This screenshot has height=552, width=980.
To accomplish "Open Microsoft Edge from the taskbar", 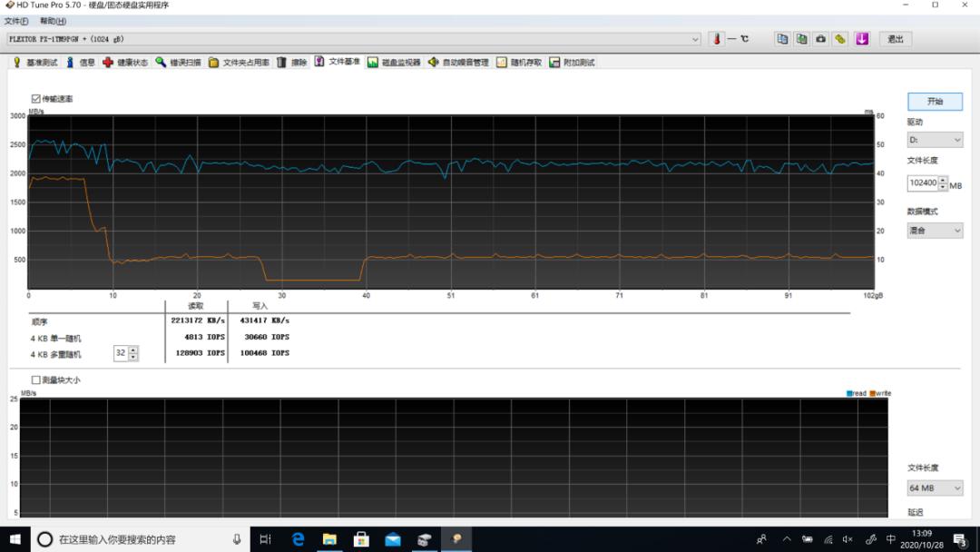I will click(298, 539).
